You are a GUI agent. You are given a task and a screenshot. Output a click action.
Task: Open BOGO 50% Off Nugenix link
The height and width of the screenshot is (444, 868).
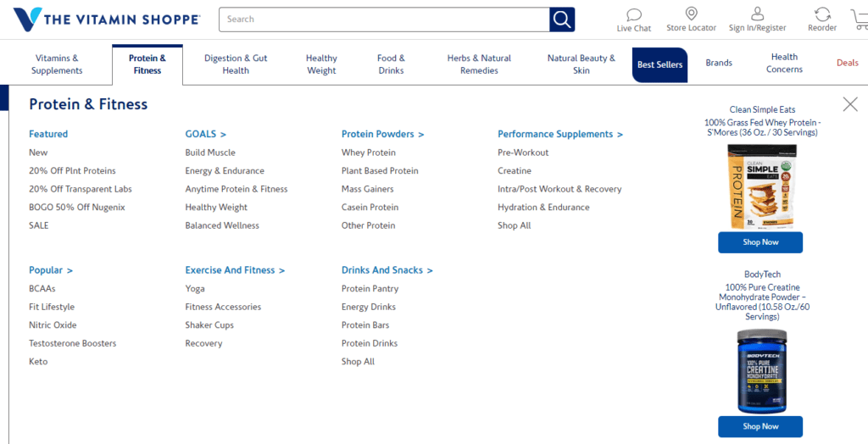pyautogui.click(x=77, y=207)
